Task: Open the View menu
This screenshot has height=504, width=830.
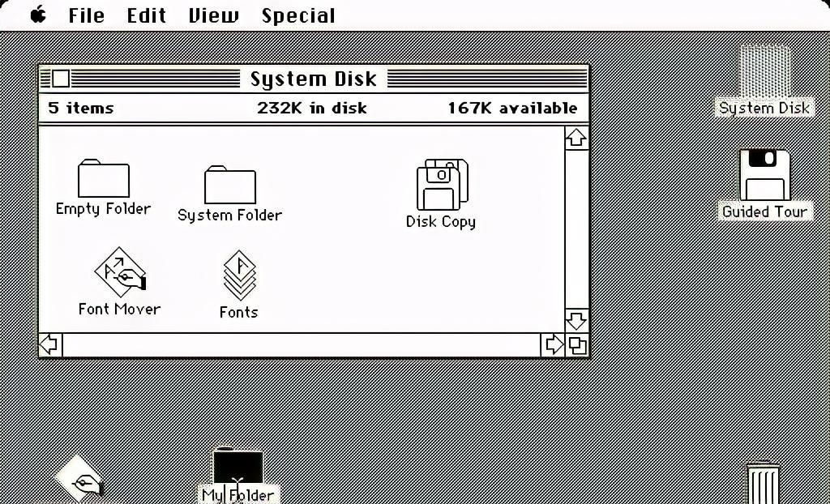Action: pos(214,15)
